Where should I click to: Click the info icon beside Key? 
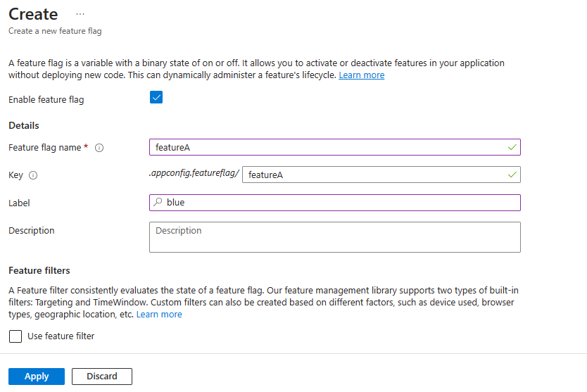click(33, 175)
